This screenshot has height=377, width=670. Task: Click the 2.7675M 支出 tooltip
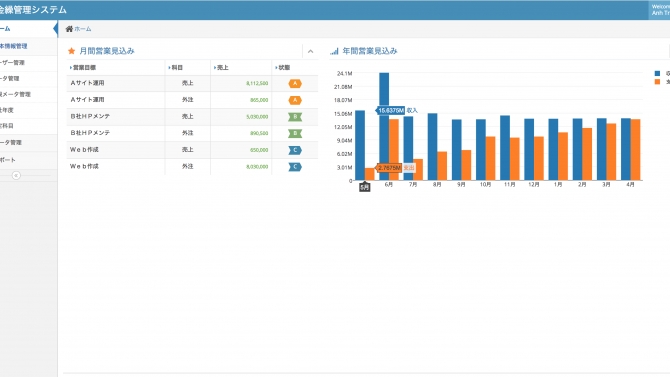395,168
